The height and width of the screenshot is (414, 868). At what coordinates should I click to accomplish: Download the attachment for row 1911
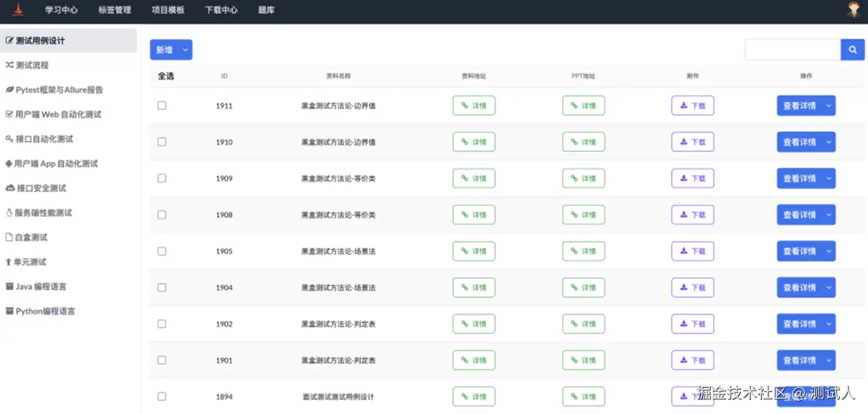(693, 105)
